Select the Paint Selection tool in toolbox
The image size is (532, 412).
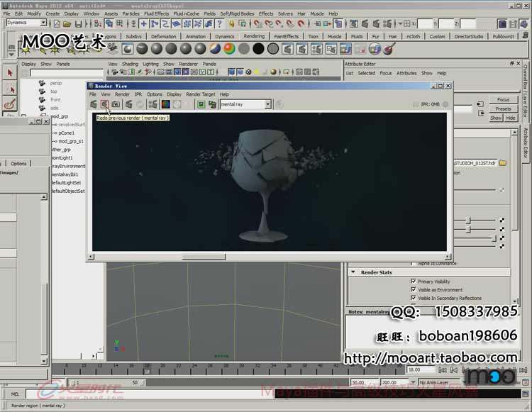10,104
